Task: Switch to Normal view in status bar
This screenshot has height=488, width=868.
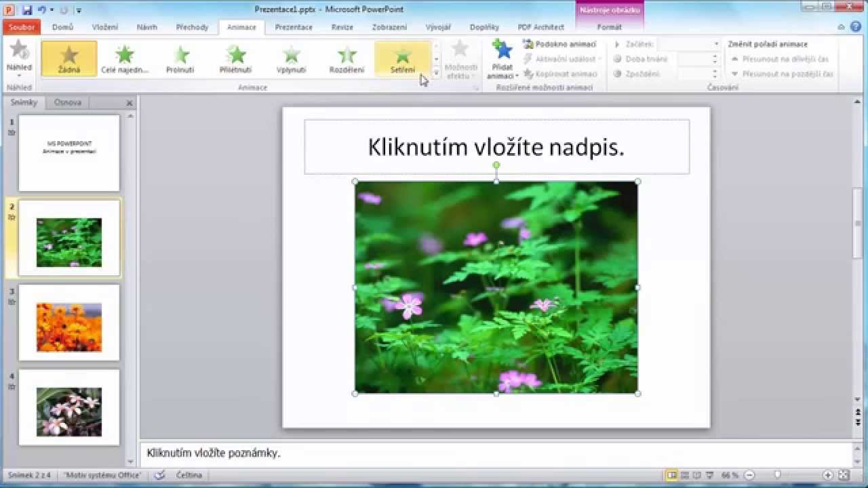Action: (x=671, y=475)
